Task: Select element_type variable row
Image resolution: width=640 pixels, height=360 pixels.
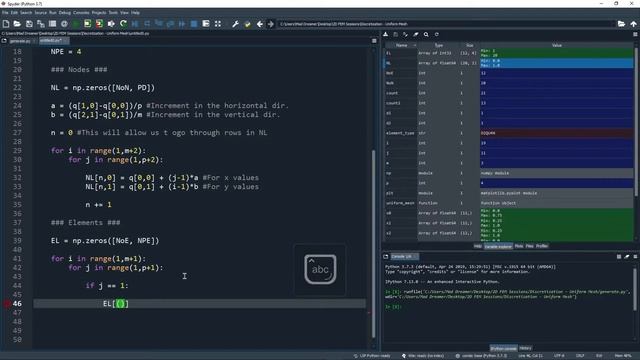Action: [x=509, y=133]
